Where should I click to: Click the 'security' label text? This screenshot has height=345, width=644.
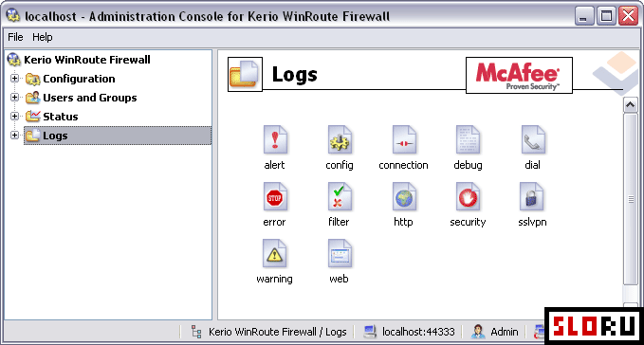[468, 222]
